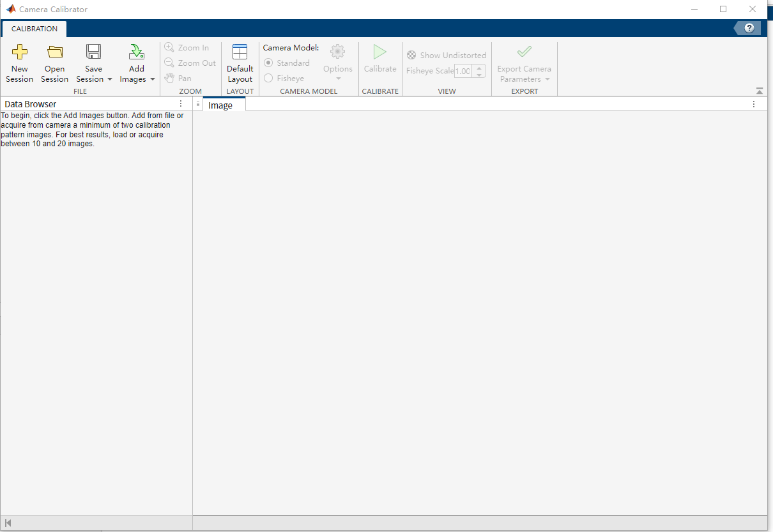Choose Fisheye camera model
The width and height of the screenshot is (773, 532).
(284, 78)
